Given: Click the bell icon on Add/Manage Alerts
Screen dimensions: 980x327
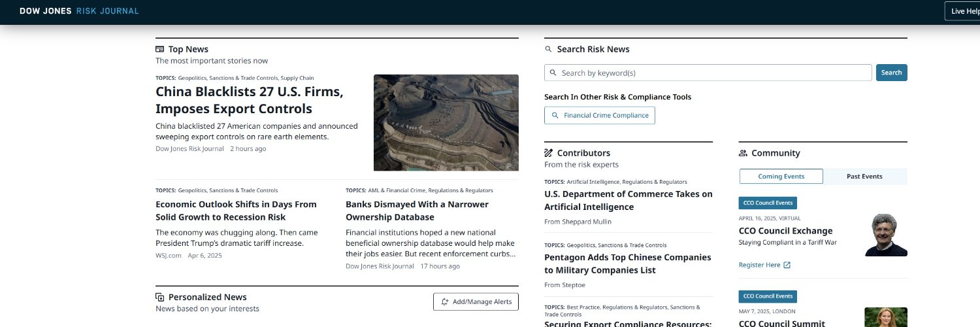Looking at the screenshot, I should pos(445,301).
